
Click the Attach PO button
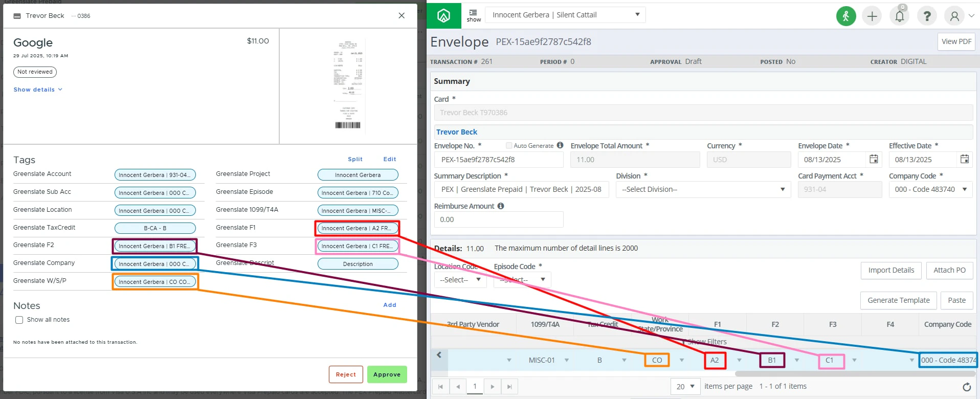point(950,270)
